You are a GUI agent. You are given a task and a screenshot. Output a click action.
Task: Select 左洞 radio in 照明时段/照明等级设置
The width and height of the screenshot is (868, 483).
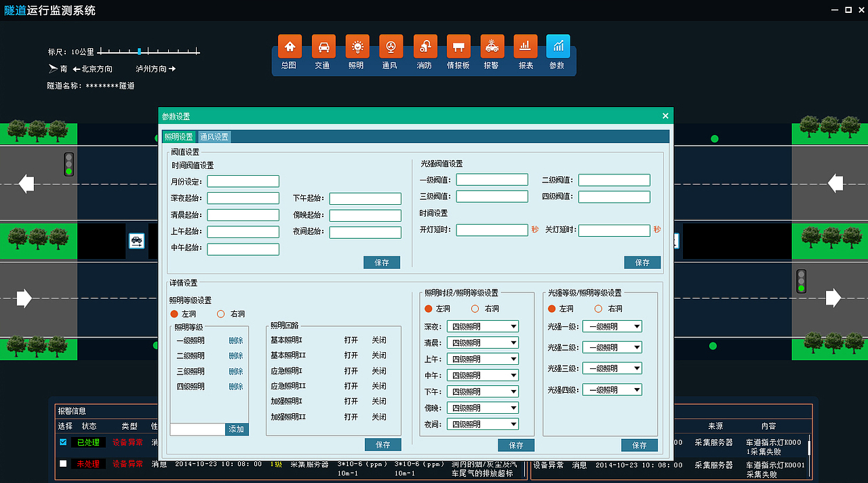tap(429, 309)
